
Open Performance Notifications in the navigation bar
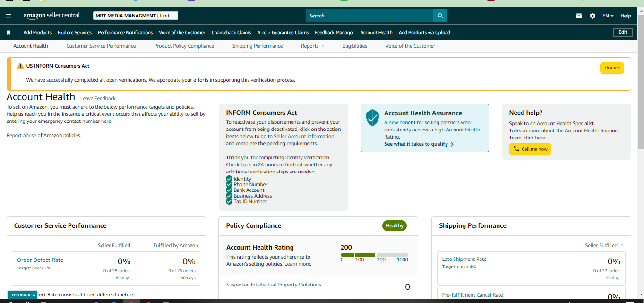click(125, 33)
